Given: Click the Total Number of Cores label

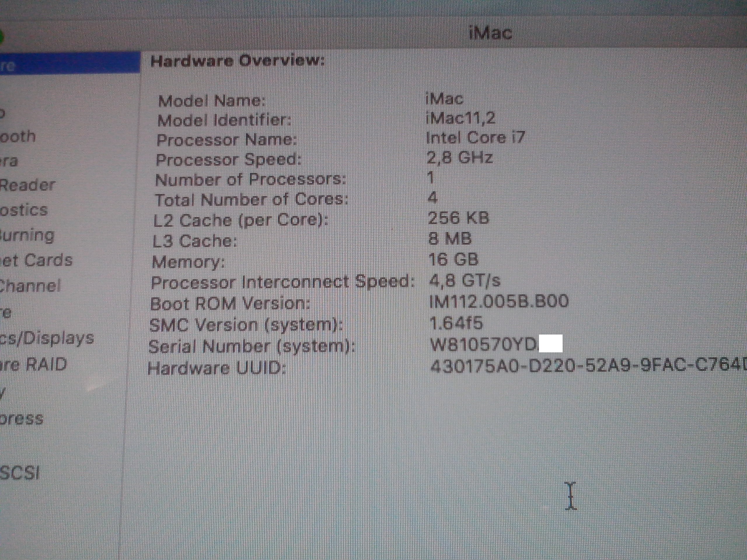Looking at the screenshot, I should [x=252, y=199].
